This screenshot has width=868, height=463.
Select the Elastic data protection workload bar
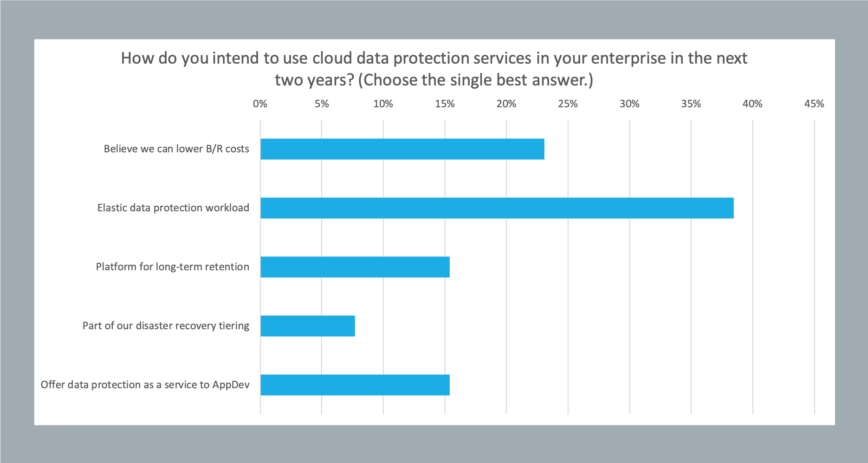pos(497,208)
